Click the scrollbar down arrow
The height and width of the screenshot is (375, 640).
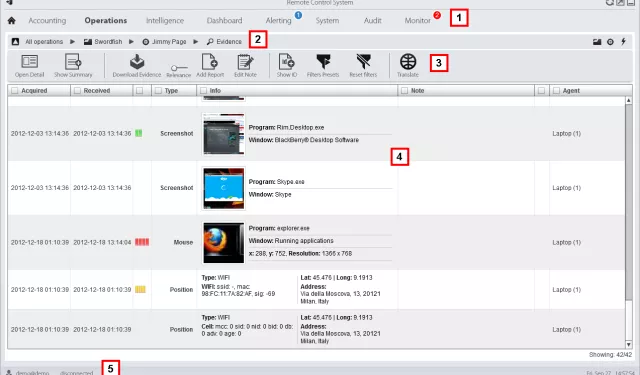[x=629, y=345]
